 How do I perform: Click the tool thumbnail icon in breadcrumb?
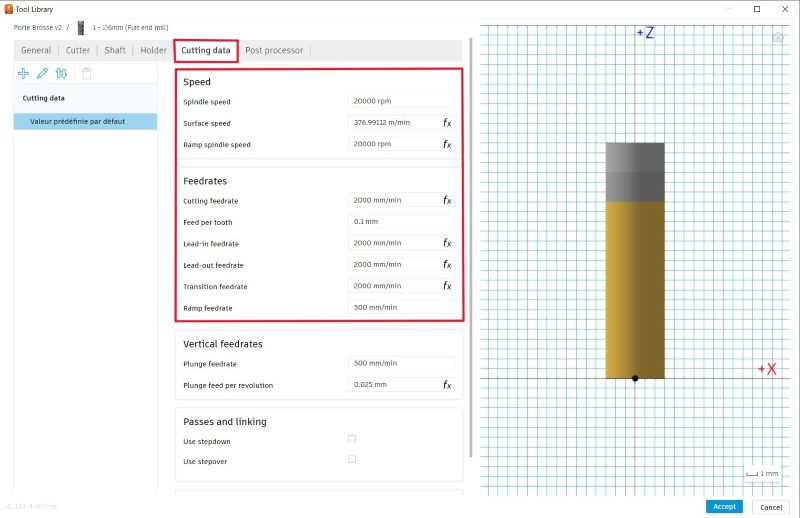click(x=81, y=28)
